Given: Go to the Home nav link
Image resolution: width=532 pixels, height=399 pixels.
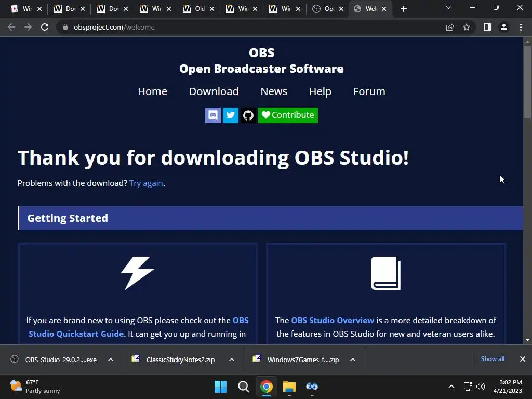Looking at the screenshot, I should pos(152,91).
